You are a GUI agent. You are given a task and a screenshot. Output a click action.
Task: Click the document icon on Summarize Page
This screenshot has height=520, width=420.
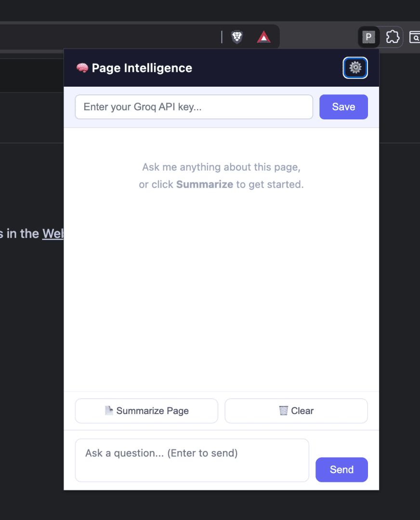point(109,411)
